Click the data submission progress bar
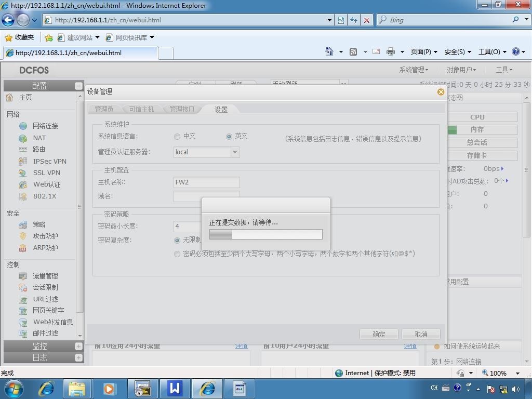Image resolution: width=532 pixels, height=399 pixels. tap(265, 234)
